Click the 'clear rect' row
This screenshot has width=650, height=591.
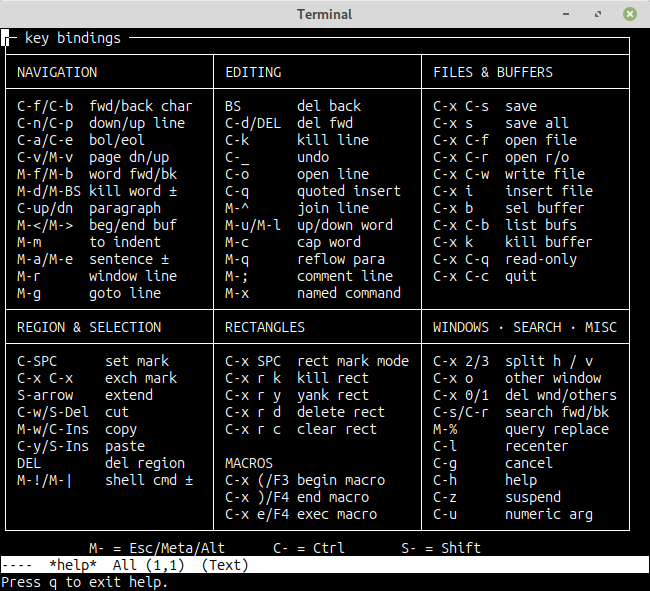click(301, 429)
